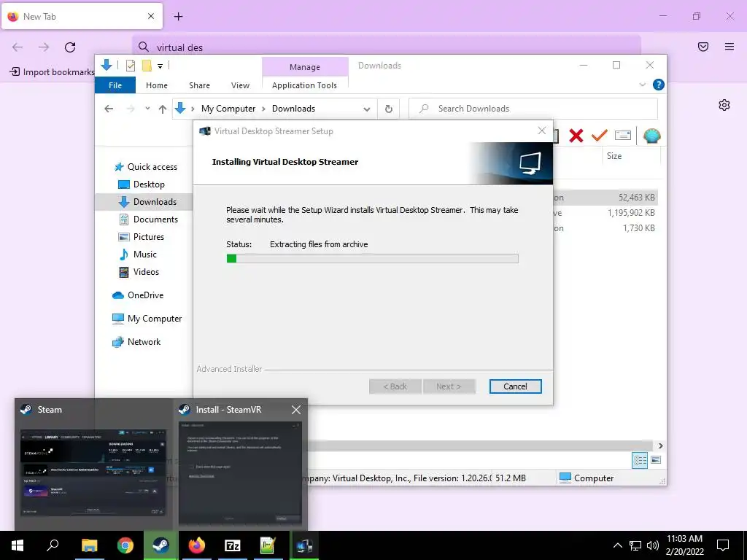This screenshot has width=747, height=560.
Task: Click the Manage contextual tab
Action: (x=305, y=66)
